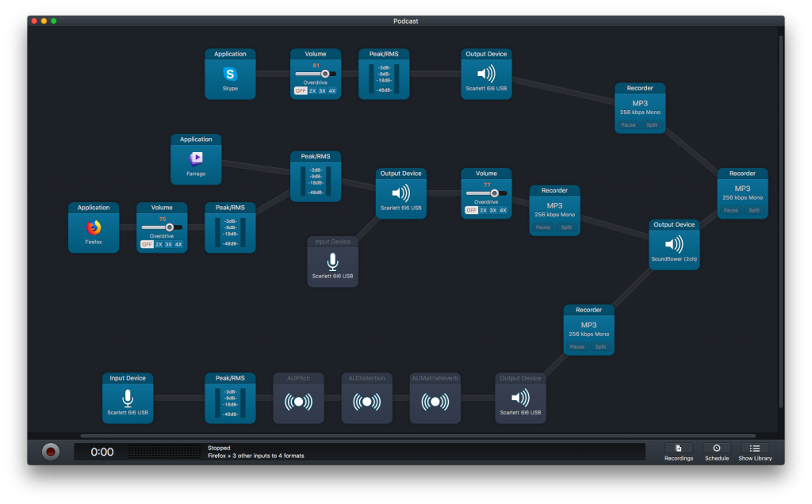Viewport: 812px width, 504px height.
Task: Start recording with the red record button
Action: pos(51,452)
